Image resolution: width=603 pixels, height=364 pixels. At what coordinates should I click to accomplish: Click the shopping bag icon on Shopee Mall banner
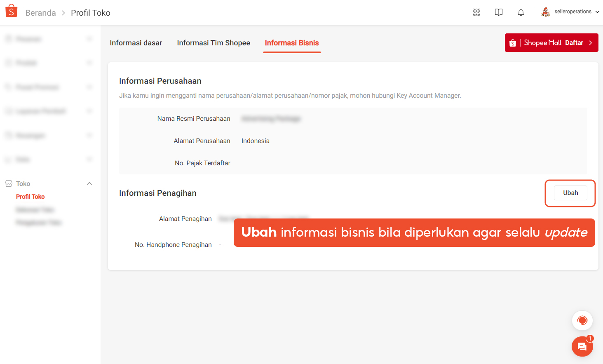513,43
